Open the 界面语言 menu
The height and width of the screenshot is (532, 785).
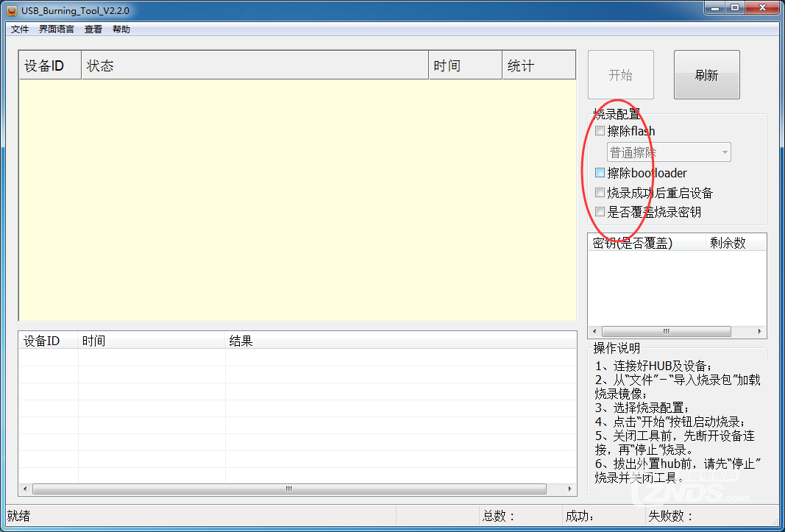click(x=57, y=29)
